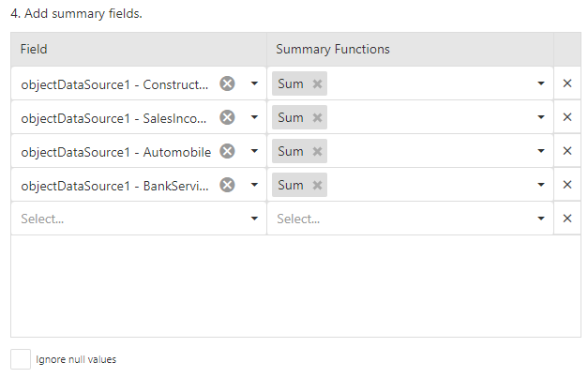Click the Automobile summary functions input area
The width and height of the screenshot is (588, 378).
(431, 151)
